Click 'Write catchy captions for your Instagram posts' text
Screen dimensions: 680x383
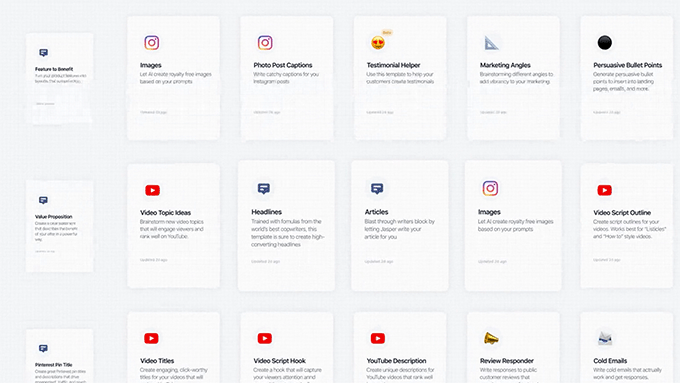pyautogui.click(x=286, y=78)
